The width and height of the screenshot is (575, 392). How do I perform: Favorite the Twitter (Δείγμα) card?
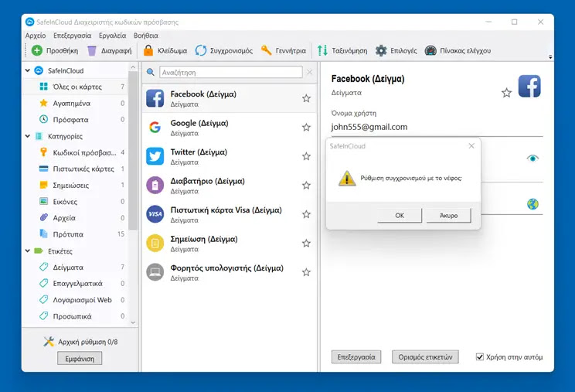click(x=306, y=156)
